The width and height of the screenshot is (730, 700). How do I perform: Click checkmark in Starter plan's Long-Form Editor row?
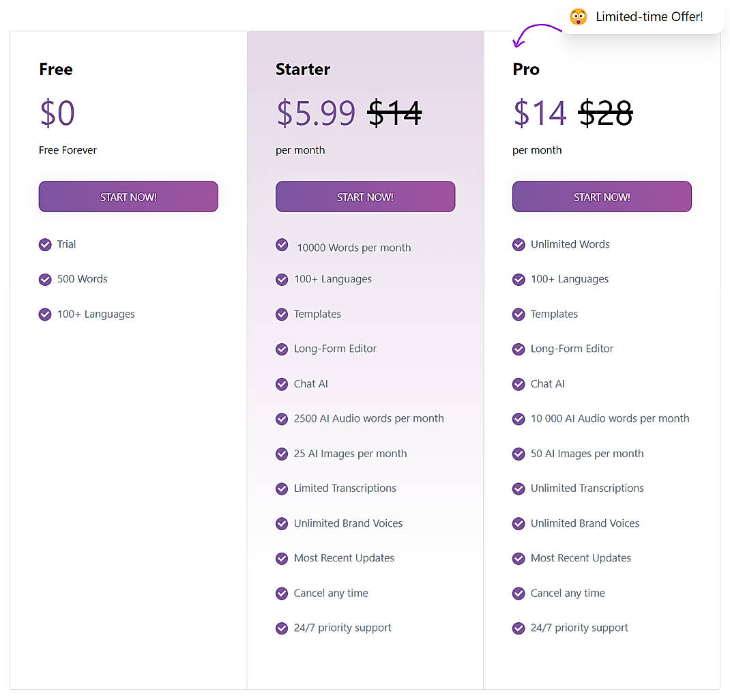(282, 349)
